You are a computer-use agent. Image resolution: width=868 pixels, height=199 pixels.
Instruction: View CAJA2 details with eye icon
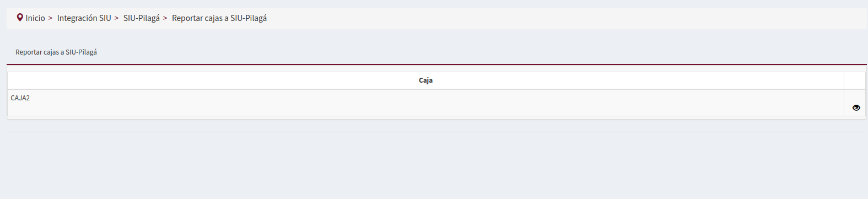(x=856, y=107)
